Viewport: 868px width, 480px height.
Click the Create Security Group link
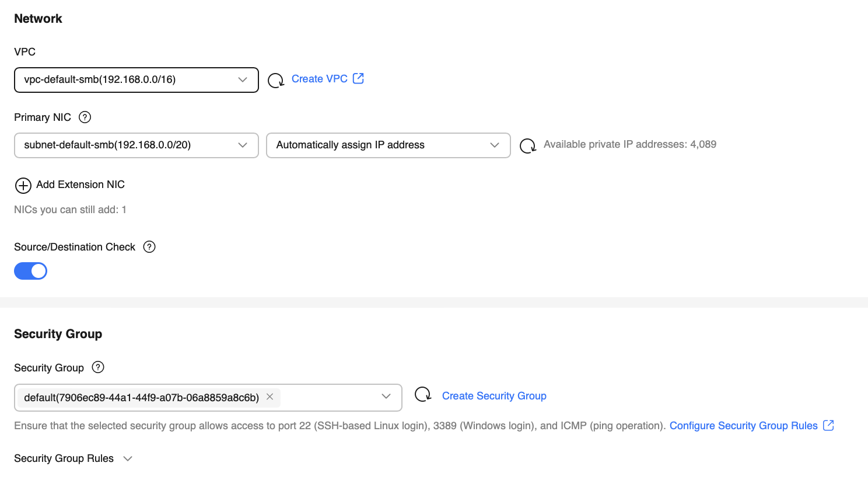pyautogui.click(x=494, y=396)
